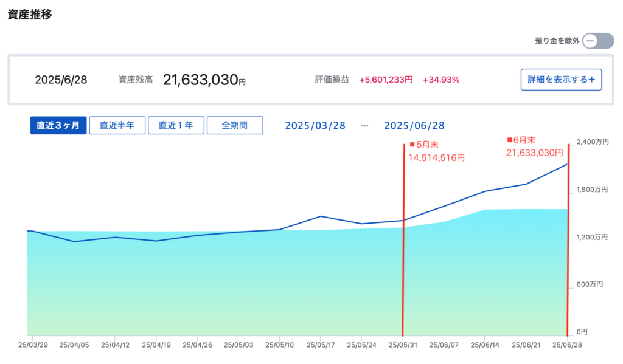The width and height of the screenshot is (623, 364).
Task: Click the 600万円 y-axis label
Action: click(x=590, y=284)
